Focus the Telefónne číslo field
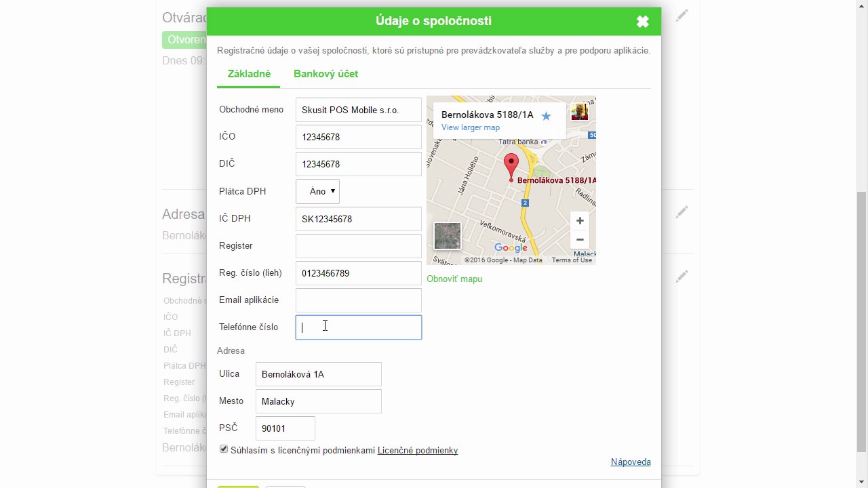 (x=358, y=327)
